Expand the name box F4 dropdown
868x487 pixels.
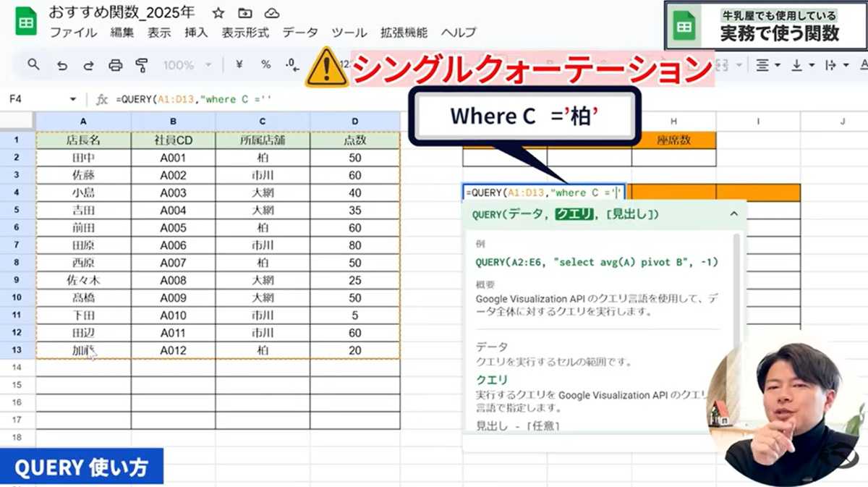(72, 99)
